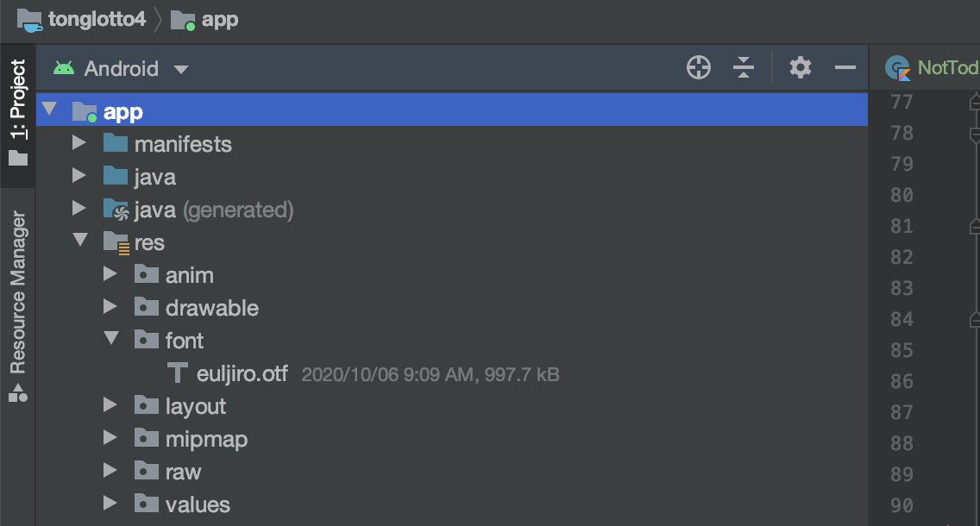Image resolution: width=980 pixels, height=526 pixels.
Task: Click the Kotlin file icon on NotTod tab
Action: click(x=898, y=68)
